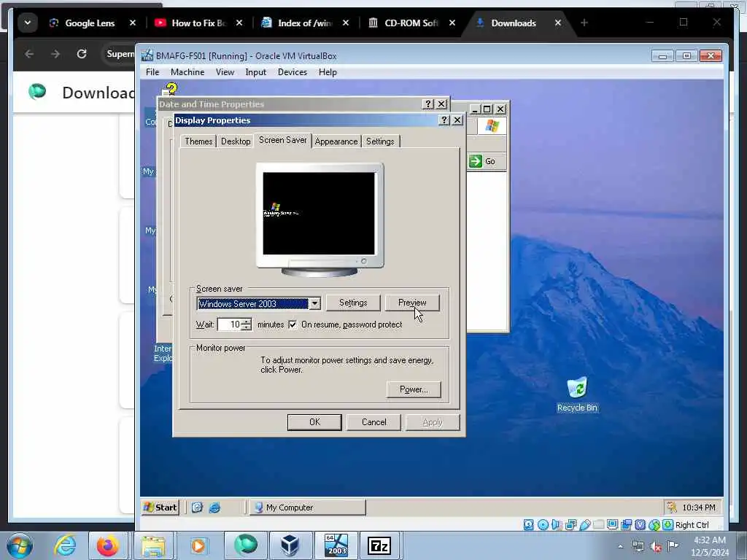Open VirtualBox Input menu

tap(256, 72)
